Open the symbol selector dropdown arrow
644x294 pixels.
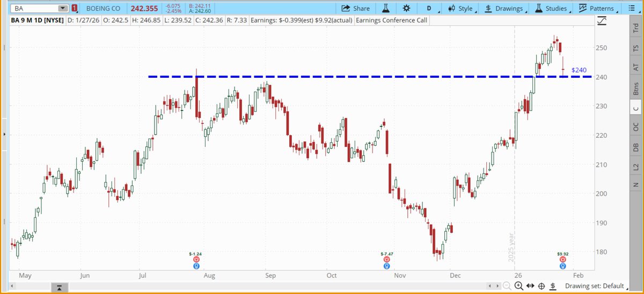point(63,8)
